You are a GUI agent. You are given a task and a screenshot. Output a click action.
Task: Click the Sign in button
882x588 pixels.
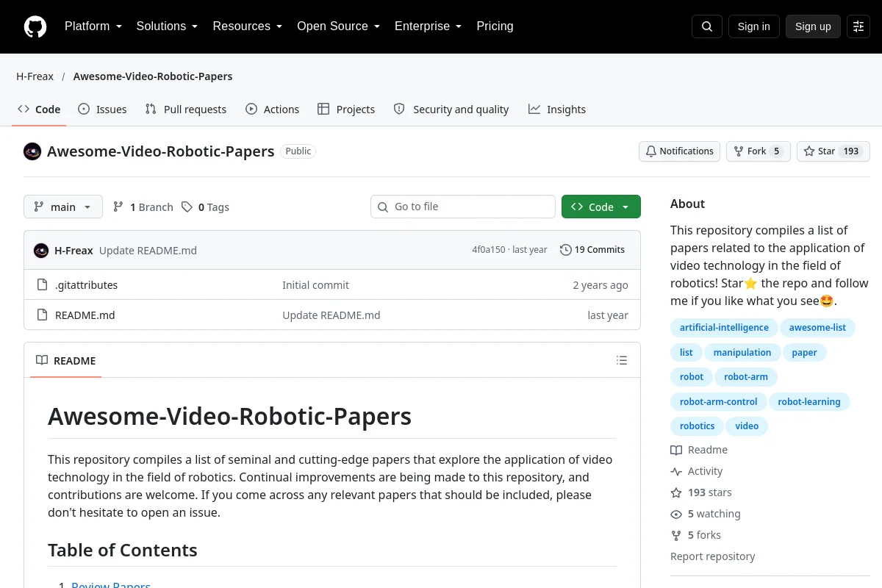point(753,26)
